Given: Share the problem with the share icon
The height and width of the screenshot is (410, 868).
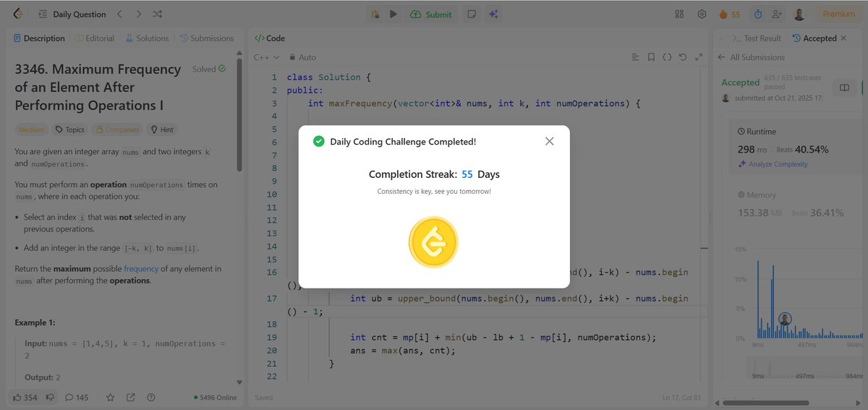Looking at the screenshot, I should click(131, 397).
